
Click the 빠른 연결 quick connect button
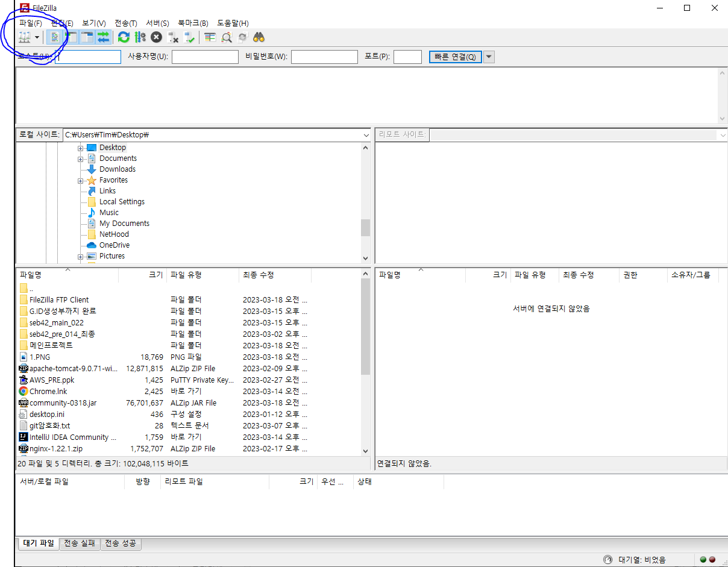pyautogui.click(x=455, y=57)
